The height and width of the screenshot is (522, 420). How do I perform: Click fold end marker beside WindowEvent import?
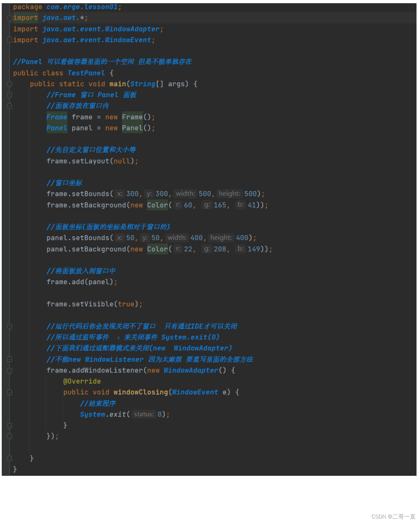pos(10,40)
